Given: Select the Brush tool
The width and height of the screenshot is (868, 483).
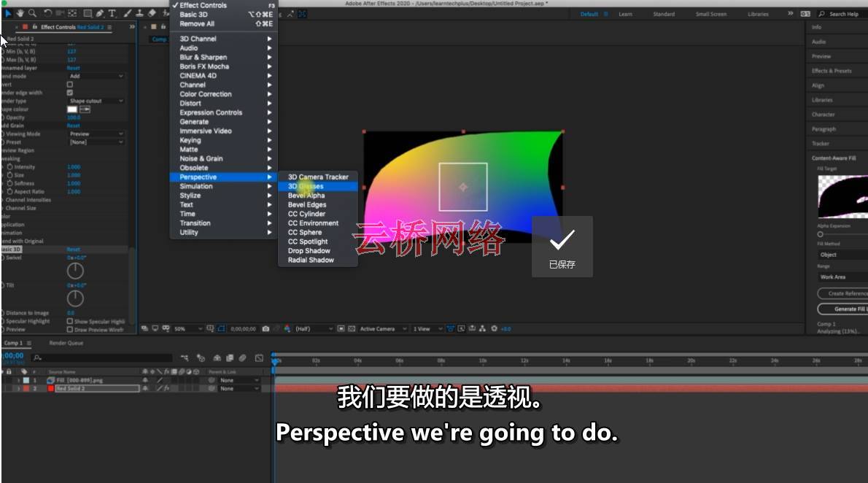Looking at the screenshot, I should pos(126,13).
